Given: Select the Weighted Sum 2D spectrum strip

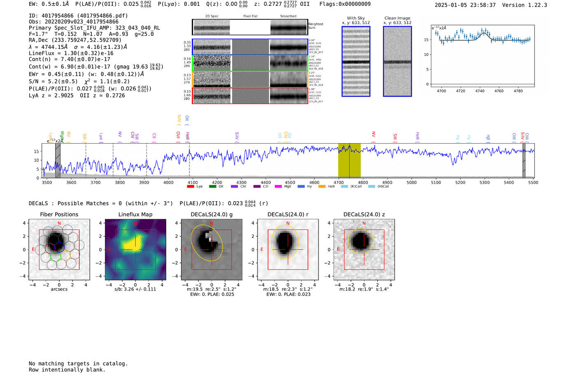Looking at the screenshot, I should pyautogui.click(x=250, y=27).
